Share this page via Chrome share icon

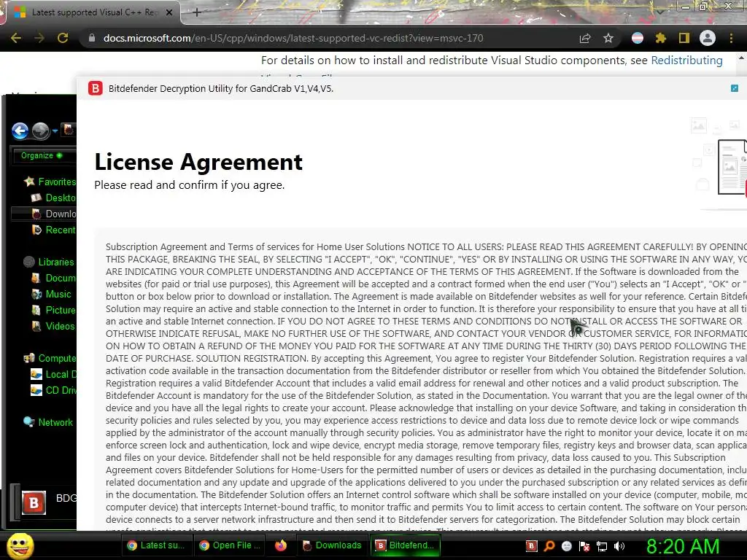coord(585,38)
